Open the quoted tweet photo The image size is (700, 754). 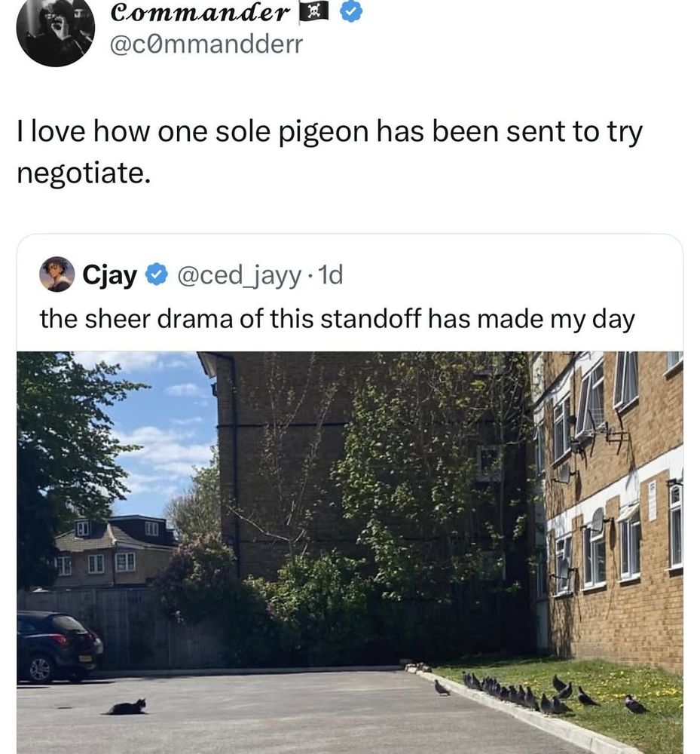point(350,553)
